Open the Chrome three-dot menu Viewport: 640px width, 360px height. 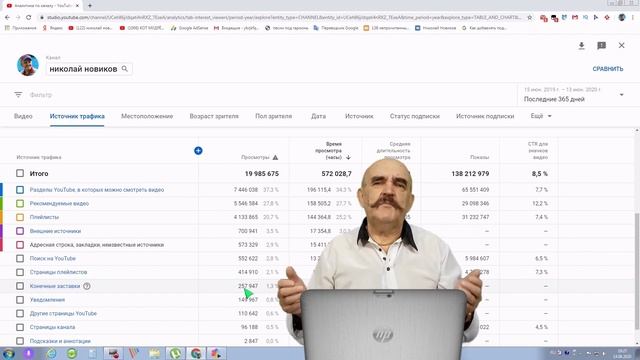[633, 18]
